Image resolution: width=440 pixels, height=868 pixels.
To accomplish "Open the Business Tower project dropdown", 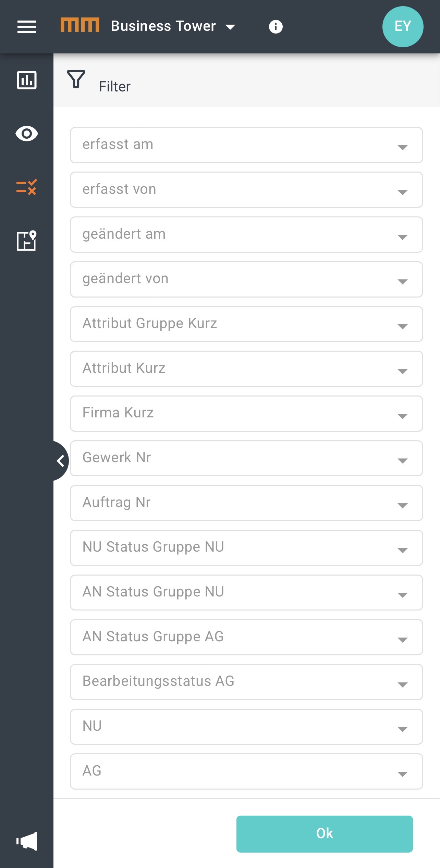I will click(173, 27).
